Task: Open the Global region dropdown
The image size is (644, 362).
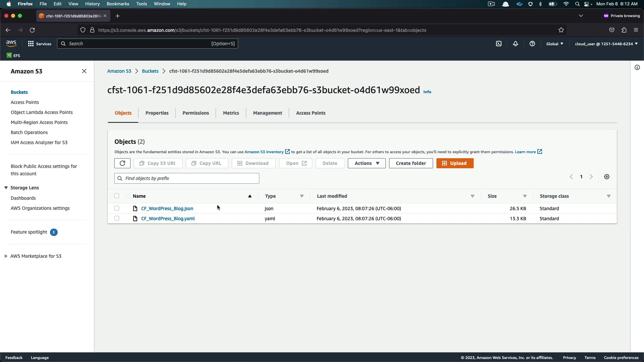Action: (x=555, y=44)
